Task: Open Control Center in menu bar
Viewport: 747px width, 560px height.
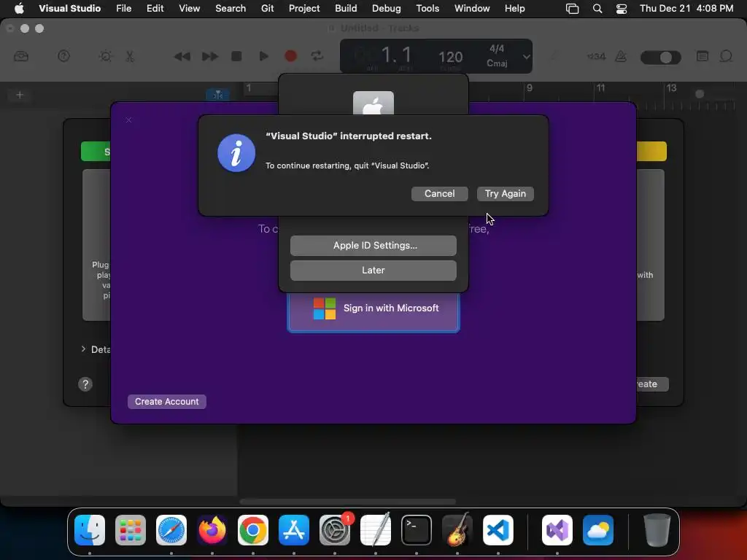Action: click(622, 9)
